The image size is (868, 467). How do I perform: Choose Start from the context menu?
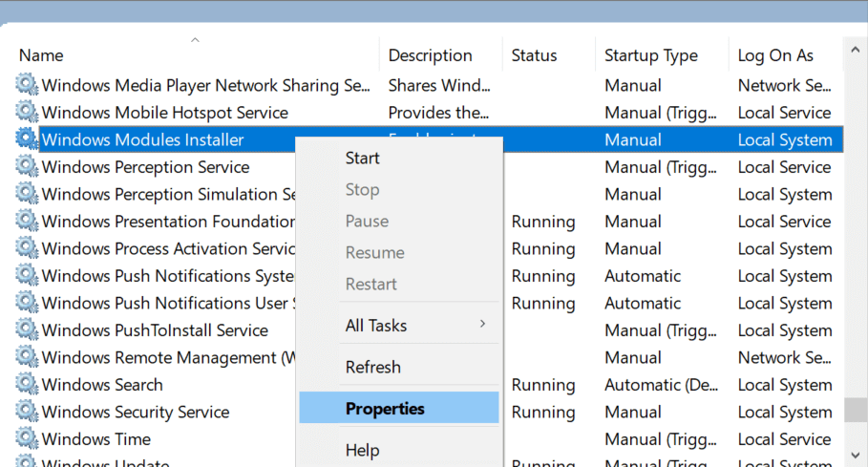(x=363, y=159)
